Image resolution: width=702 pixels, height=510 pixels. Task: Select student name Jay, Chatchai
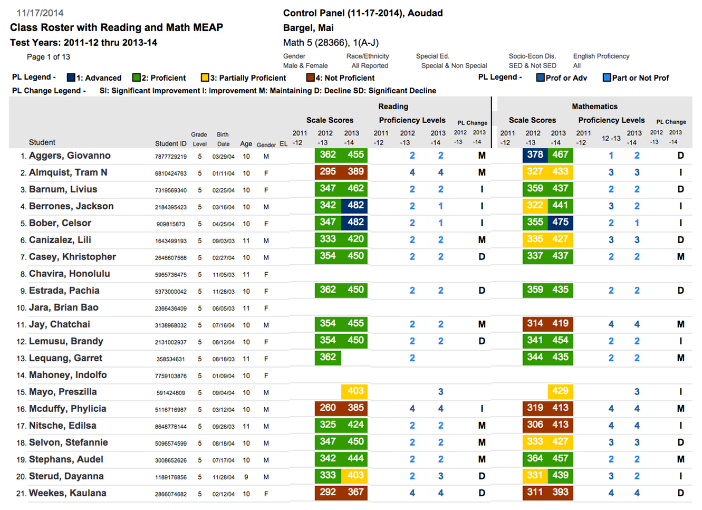(60, 324)
